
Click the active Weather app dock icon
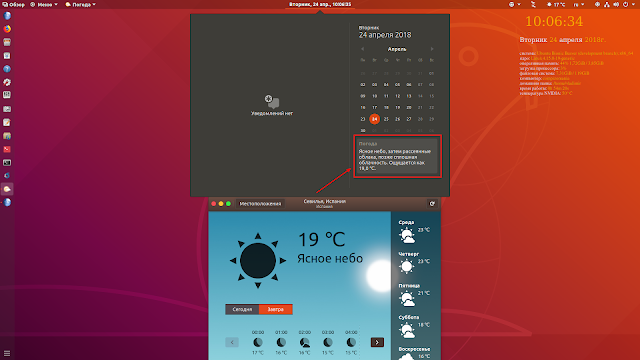pyautogui.click(x=7, y=189)
